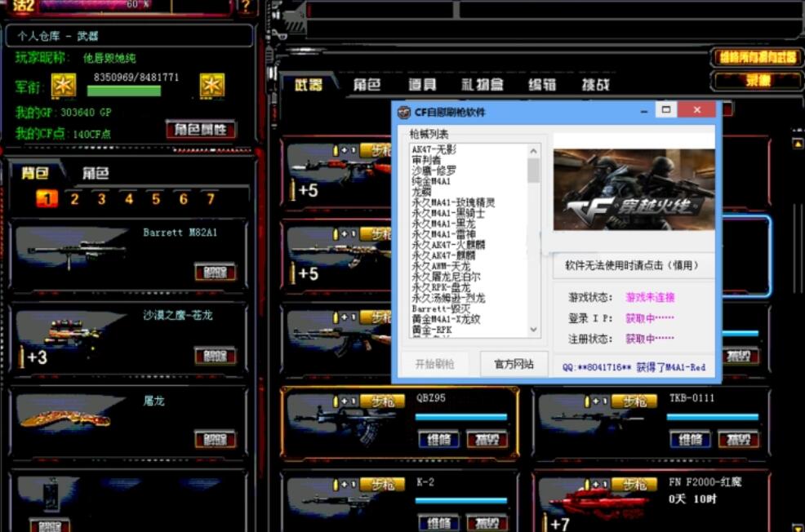Viewport: 805px width, 532px height.
Task: Switch to the 武器 tab
Action: (309, 85)
